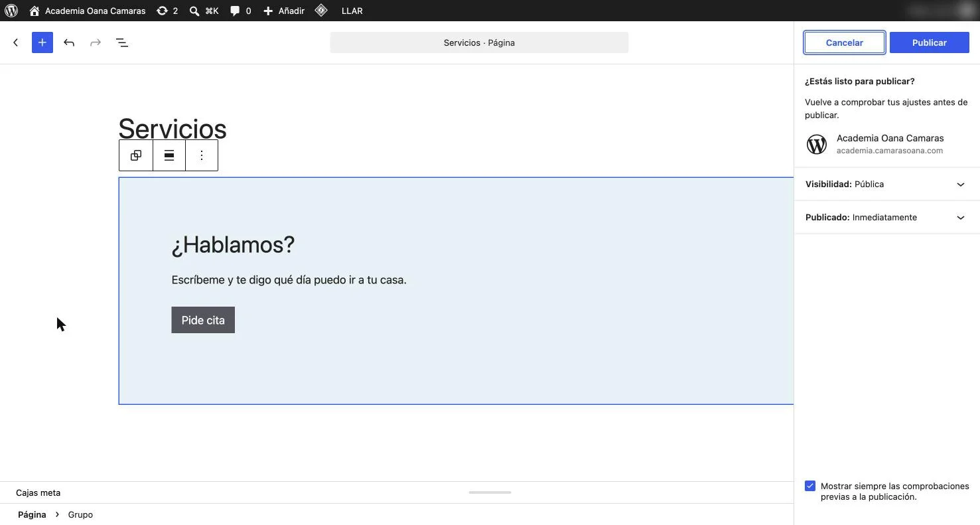Click the Academia Oana Camaras site name in the panel

[890, 138]
